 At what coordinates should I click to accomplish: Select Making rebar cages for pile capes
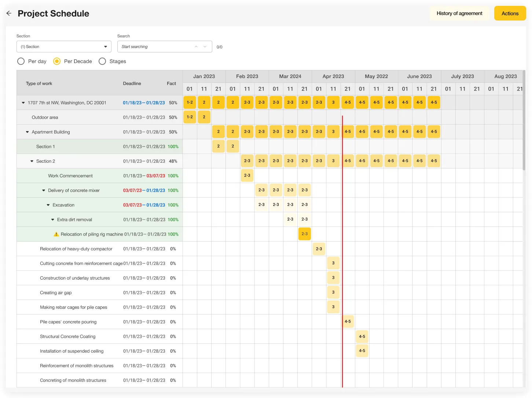click(x=100, y=307)
